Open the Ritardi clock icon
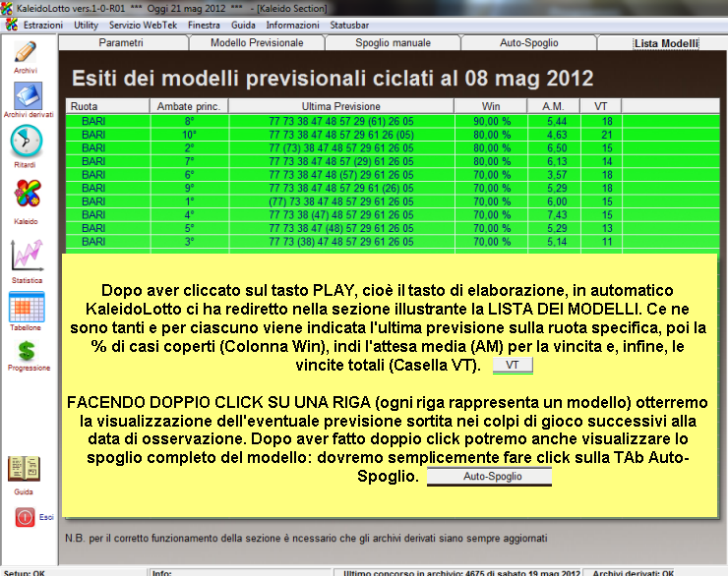The height and width of the screenshot is (576, 728). [27, 142]
